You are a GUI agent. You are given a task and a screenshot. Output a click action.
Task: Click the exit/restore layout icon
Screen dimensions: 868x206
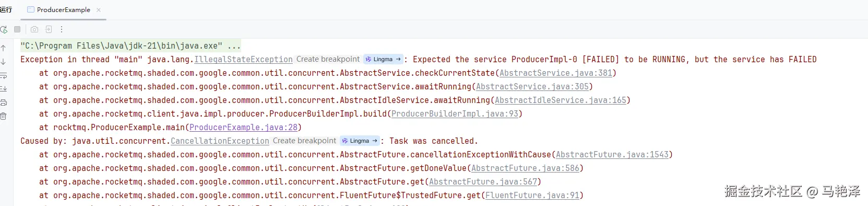click(49, 29)
